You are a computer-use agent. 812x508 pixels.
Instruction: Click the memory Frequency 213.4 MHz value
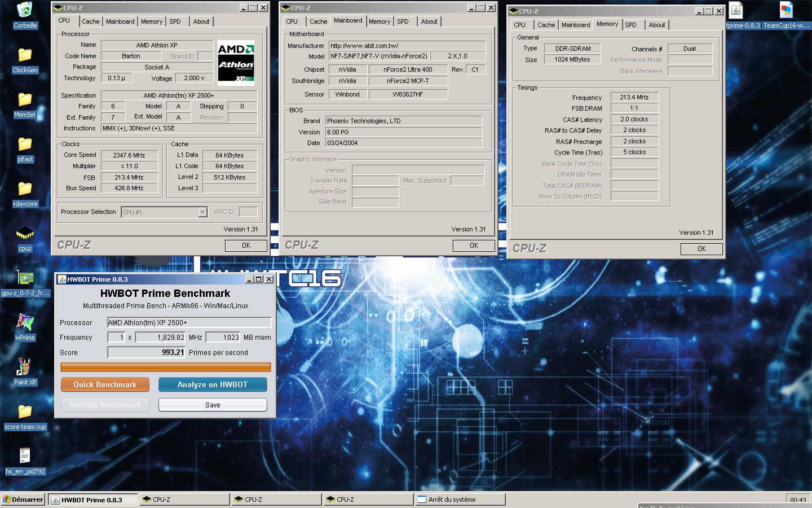point(634,97)
